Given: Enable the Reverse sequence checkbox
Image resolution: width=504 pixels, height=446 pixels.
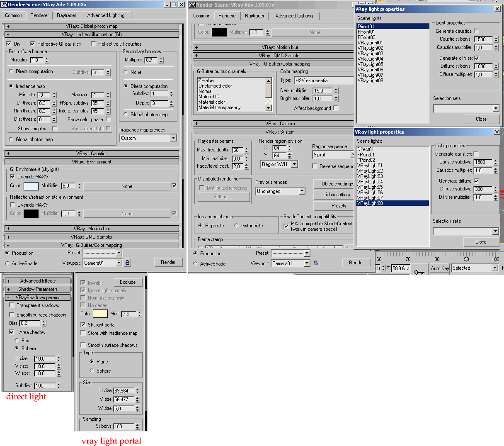Looking at the screenshot, I should tap(315, 166).
